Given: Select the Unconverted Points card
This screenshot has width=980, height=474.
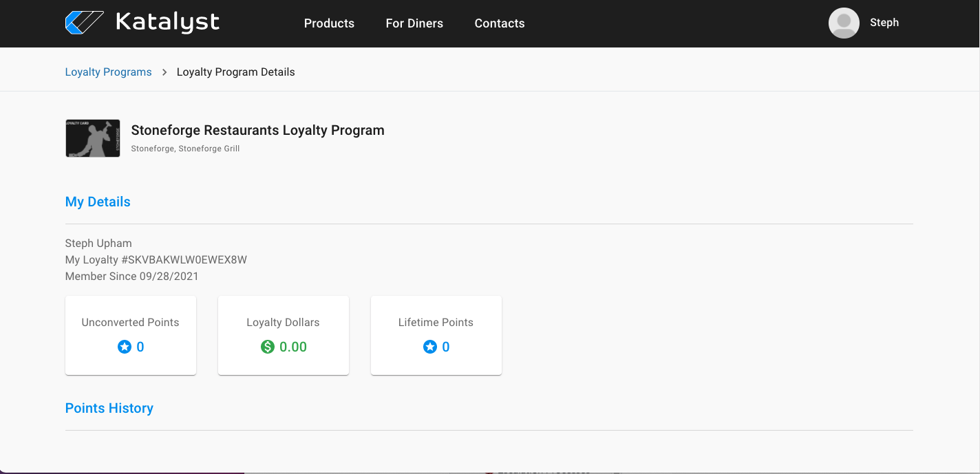Looking at the screenshot, I should coord(131,335).
